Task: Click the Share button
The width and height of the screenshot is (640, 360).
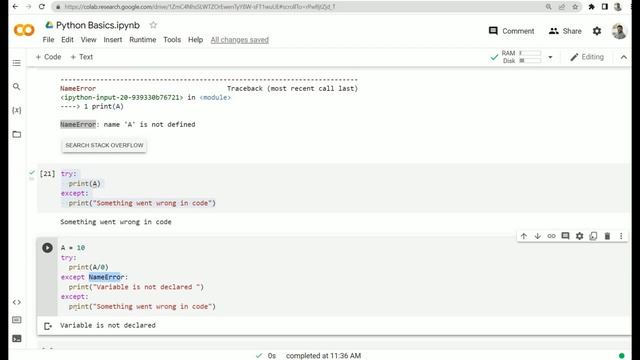Action: point(565,31)
